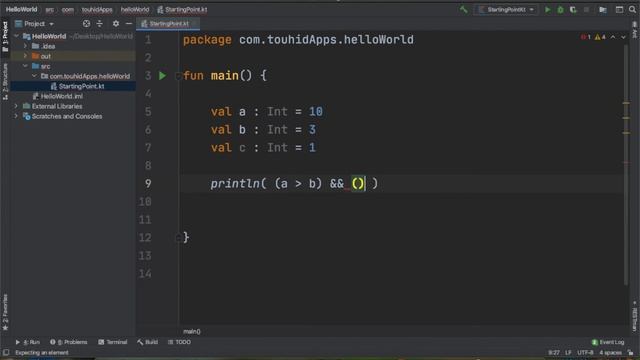Run the StartingPointKt configuration from toolbar
Image resolution: width=640 pixels, height=360 pixels.
click(548, 9)
